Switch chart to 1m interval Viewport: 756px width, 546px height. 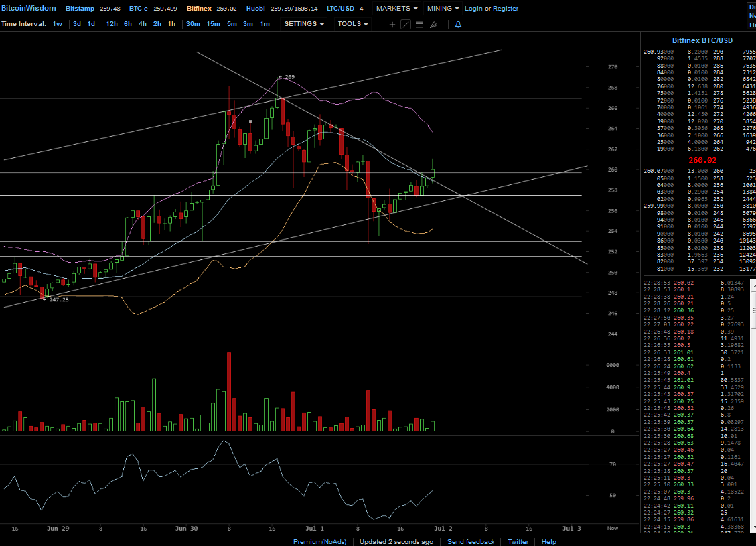pyautogui.click(x=264, y=24)
